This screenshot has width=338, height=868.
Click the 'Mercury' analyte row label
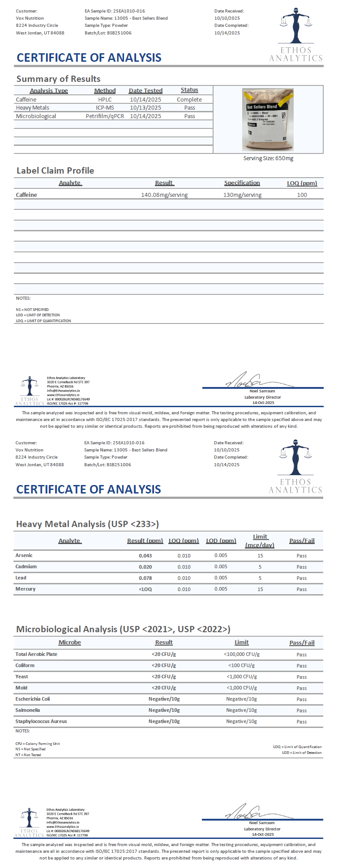[26, 589]
